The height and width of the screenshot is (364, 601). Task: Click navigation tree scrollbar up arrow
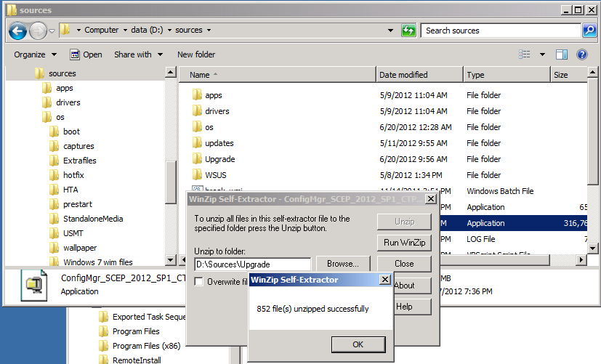pos(171,72)
